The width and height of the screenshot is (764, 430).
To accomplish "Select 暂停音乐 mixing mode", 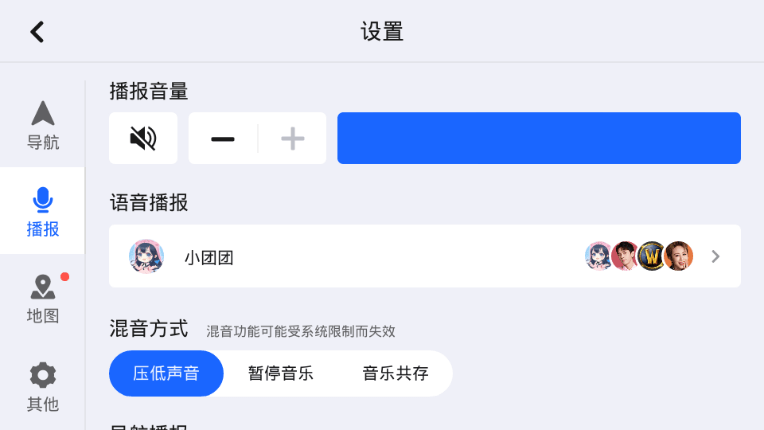I will (280, 374).
